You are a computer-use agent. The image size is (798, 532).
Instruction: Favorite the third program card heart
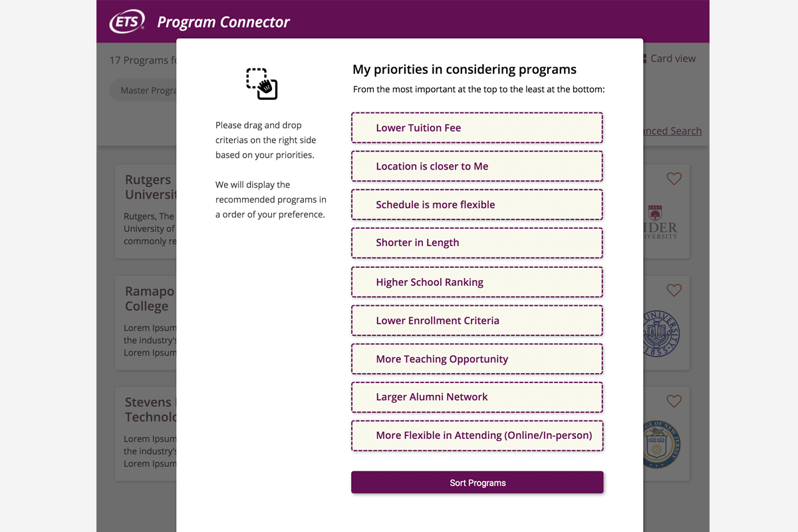pyautogui.click(x=674, y=401)
